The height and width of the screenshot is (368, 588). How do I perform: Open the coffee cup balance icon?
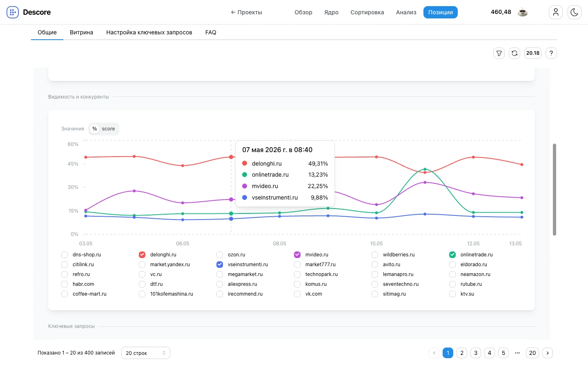tap(523, 12)
